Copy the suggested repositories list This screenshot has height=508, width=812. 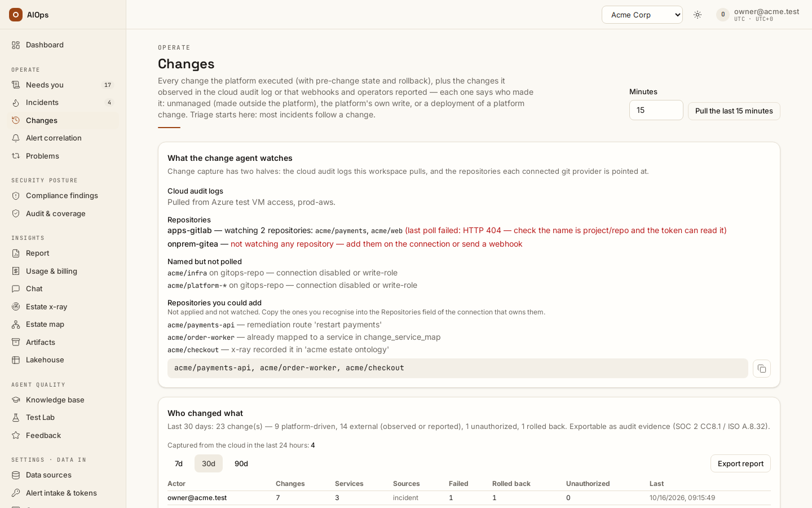(762, 369)
